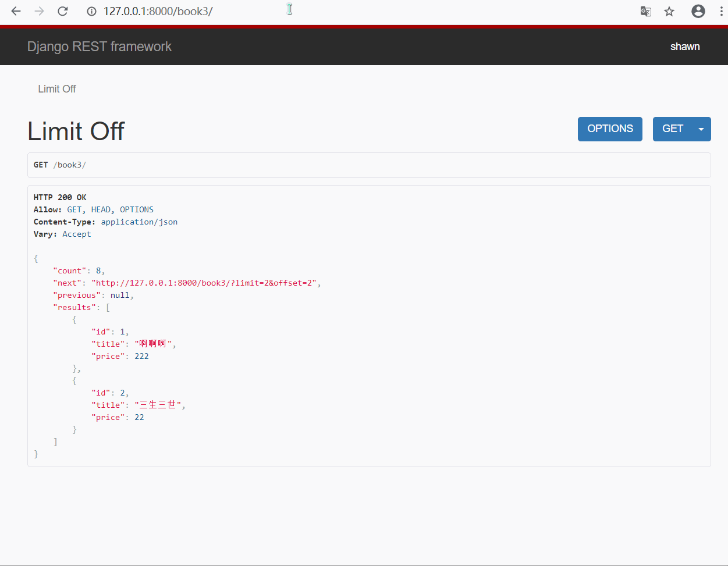Select the Limit Off breadcrumb
Screen dimensions: 728x566
click(x=57, y=89)
